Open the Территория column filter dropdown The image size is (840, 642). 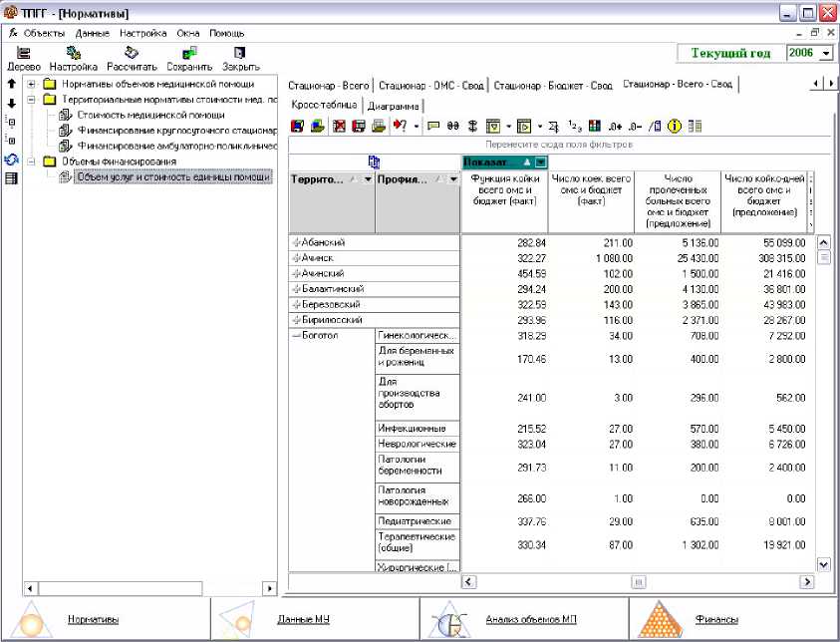click(368, 180)
